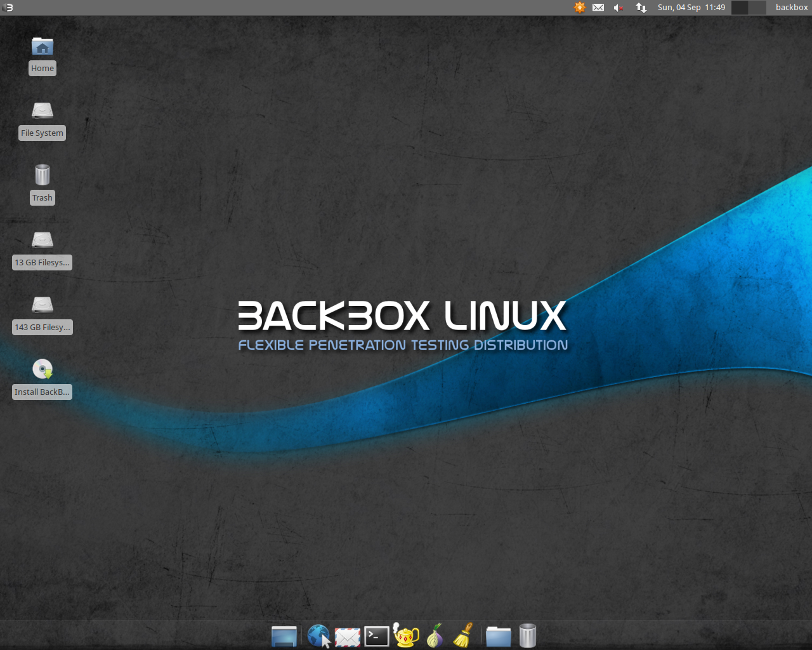Open the broom cleaner tool in dock
This screenshot has height=650, width=812.
464,635
